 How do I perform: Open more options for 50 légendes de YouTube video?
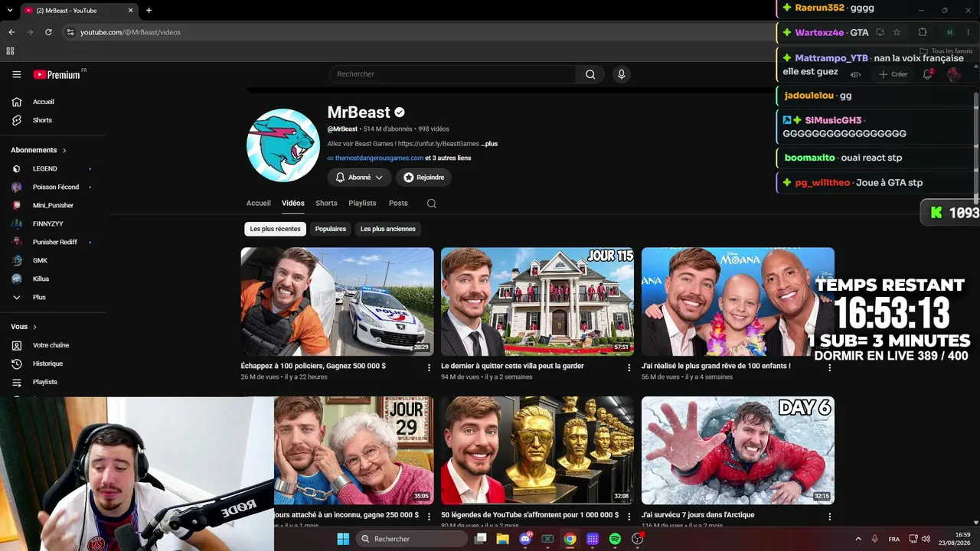(629, 517)
